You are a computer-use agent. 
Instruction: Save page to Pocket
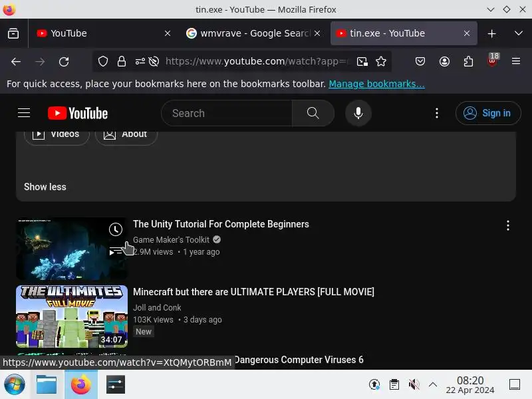(x=420, y=61)
